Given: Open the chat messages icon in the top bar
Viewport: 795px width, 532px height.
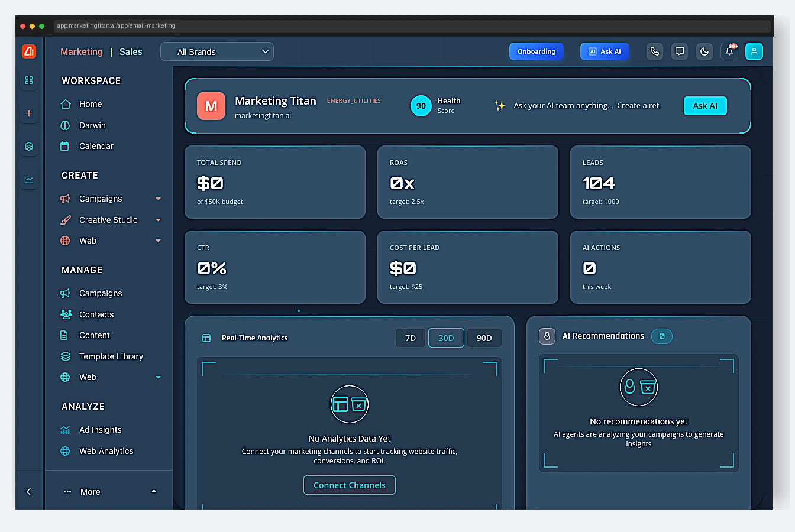Looking at the screenshot, I should coord(679,51).
